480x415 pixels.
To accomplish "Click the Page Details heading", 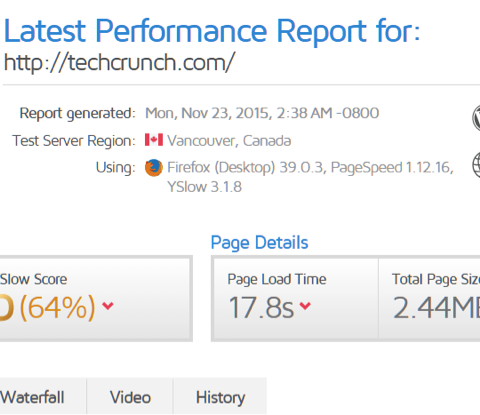I will 259,243.
